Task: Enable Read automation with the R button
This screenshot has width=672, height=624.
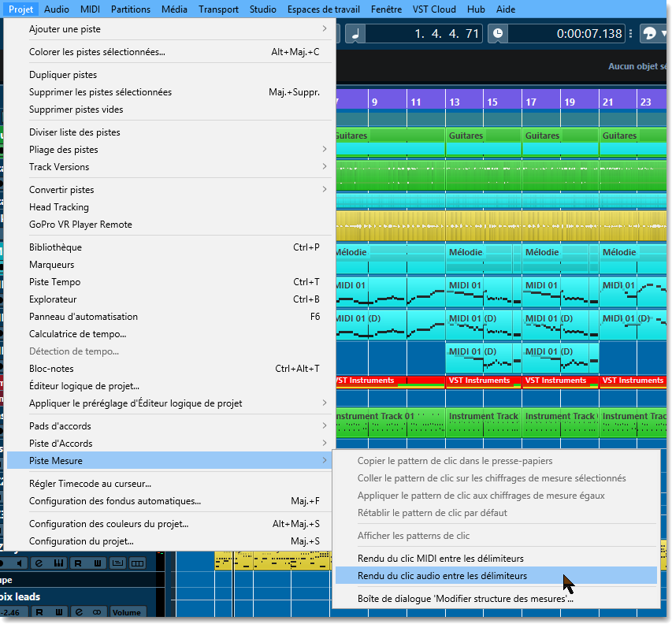Action: click(x=79, y=563)
